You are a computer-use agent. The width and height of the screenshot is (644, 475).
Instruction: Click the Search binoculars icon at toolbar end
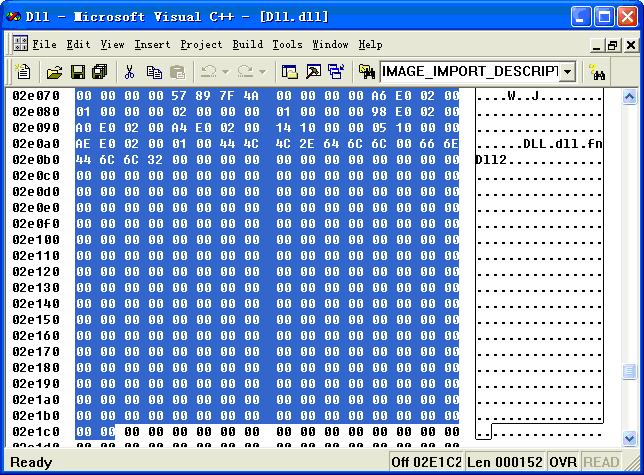tap(597, 72)
